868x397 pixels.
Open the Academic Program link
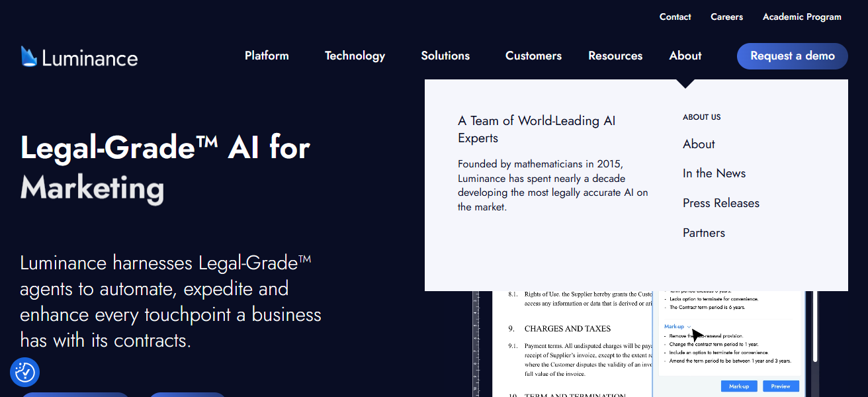(x=802, y=17)
